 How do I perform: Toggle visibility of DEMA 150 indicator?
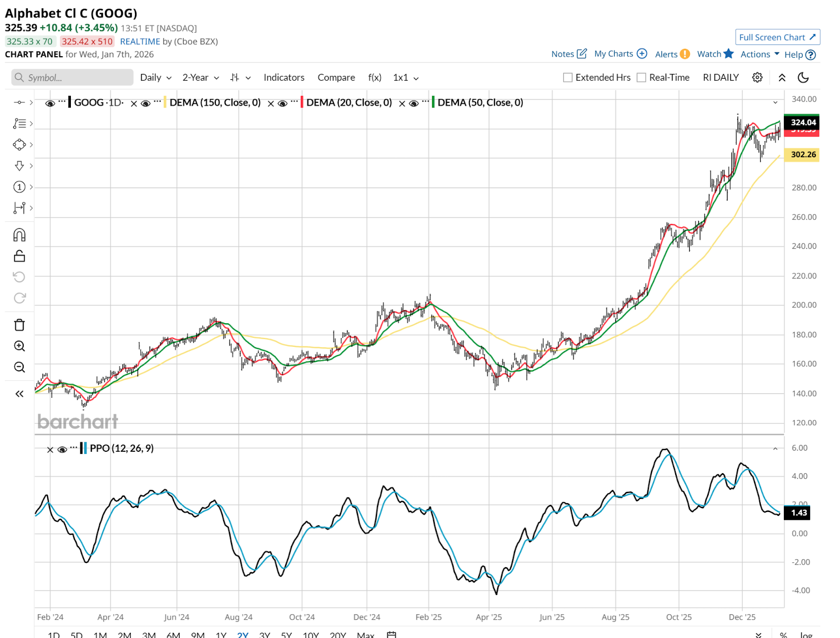pyautogui.click(x=146, y=103)
